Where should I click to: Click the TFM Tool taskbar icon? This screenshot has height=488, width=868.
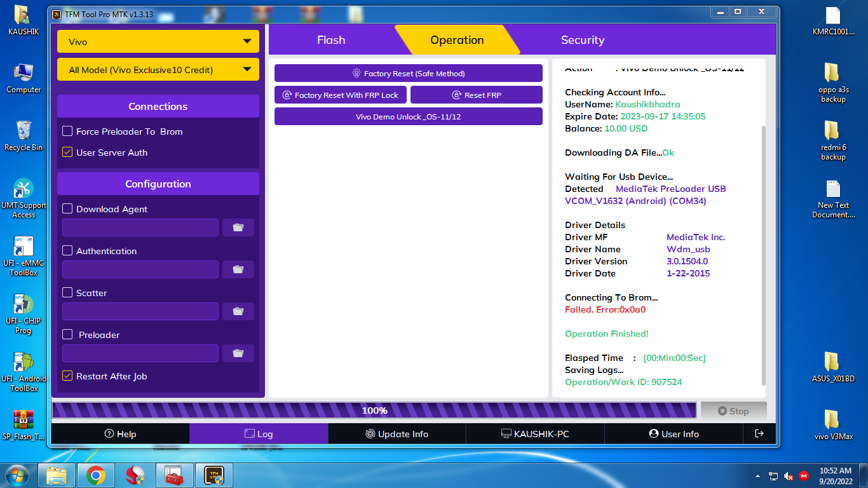pyautogui.click(x=214, y=475)
